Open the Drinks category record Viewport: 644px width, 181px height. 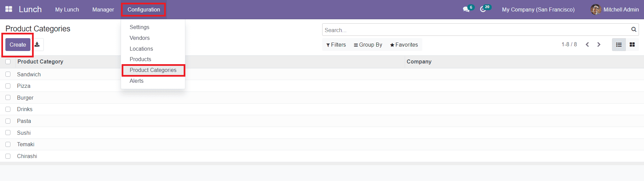25,109
